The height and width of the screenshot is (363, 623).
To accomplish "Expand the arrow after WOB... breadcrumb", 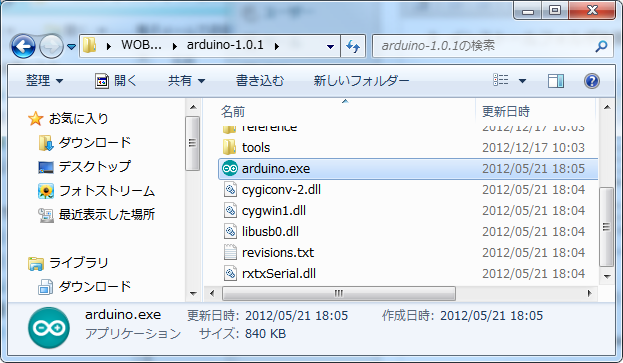I will point(174,46).
